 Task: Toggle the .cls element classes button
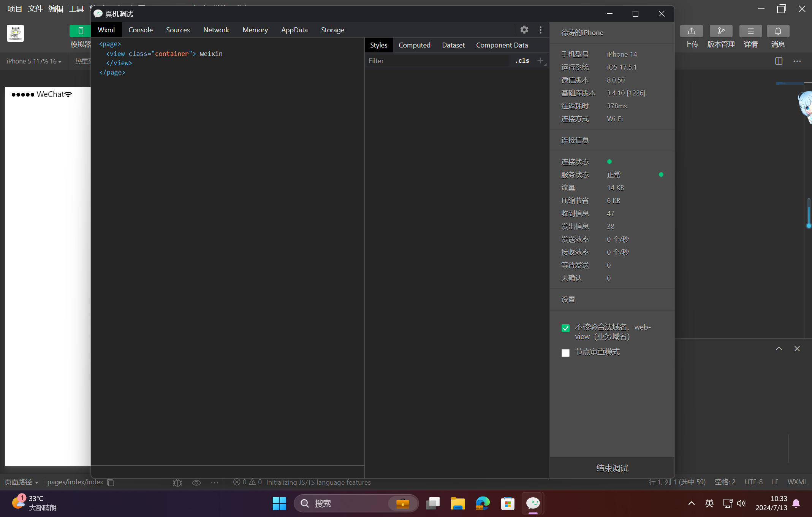coord(522,60)
